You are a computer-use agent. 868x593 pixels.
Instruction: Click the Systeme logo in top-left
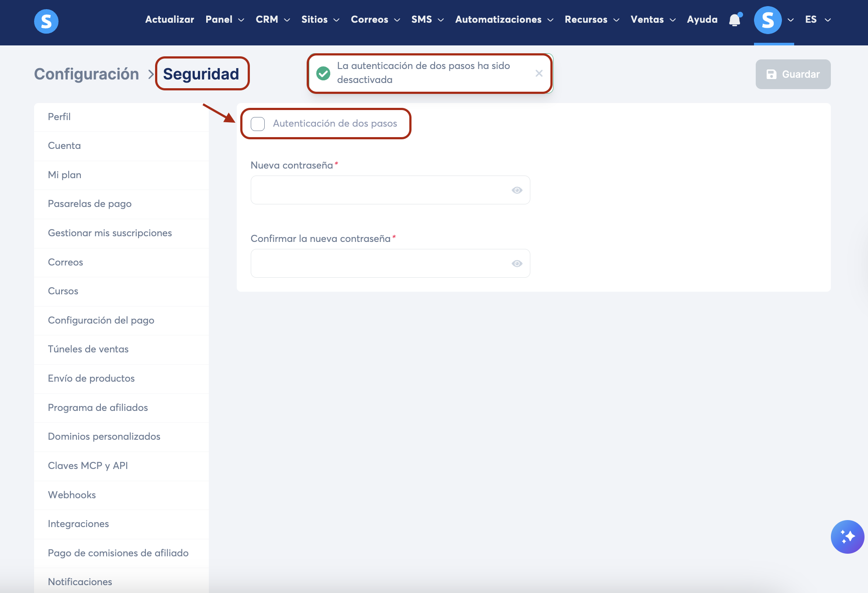46,21
